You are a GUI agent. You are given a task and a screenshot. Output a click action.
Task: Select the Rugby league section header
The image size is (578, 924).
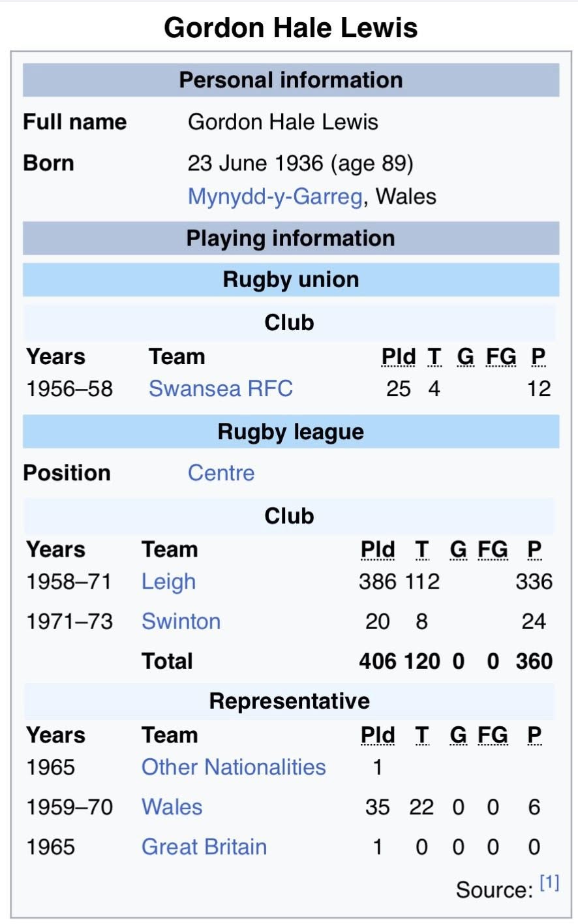click(x=290, y=432)
